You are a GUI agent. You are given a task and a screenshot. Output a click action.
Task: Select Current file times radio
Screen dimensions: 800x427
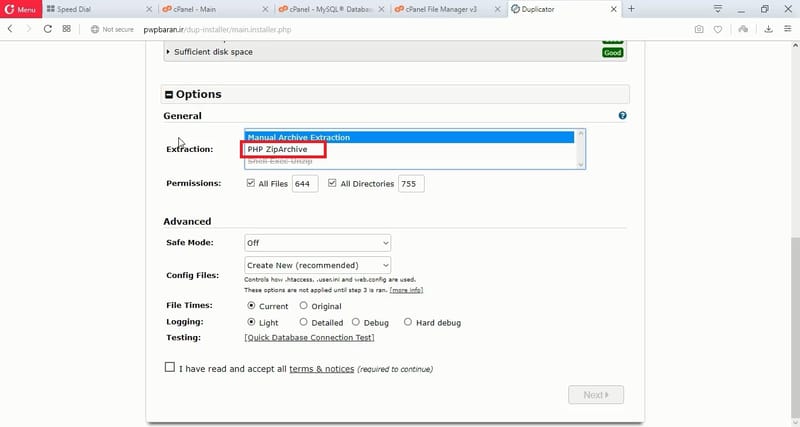[x=251, y=306]
